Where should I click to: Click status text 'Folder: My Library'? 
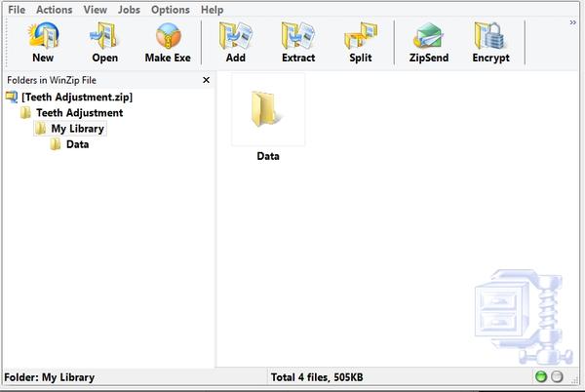point(50,377)
